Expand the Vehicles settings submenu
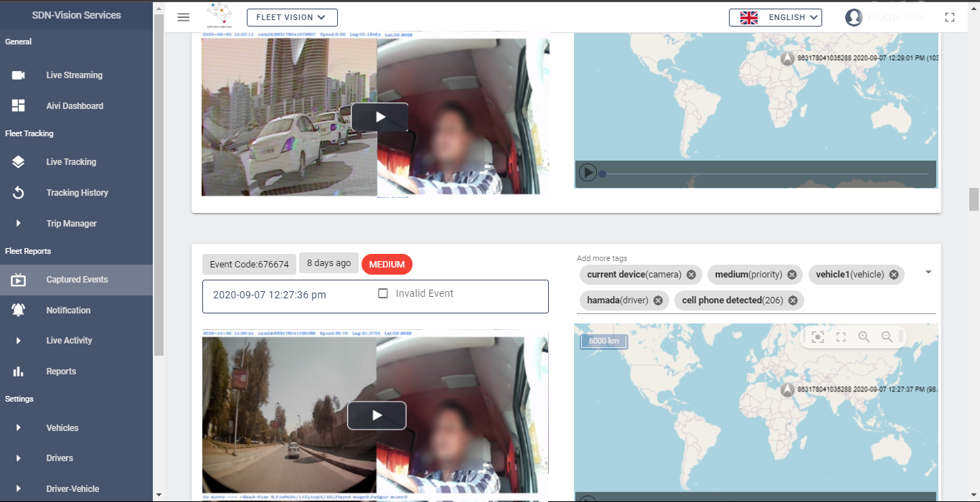The width and height of the screenshot is (980, 502). [19, 428]
